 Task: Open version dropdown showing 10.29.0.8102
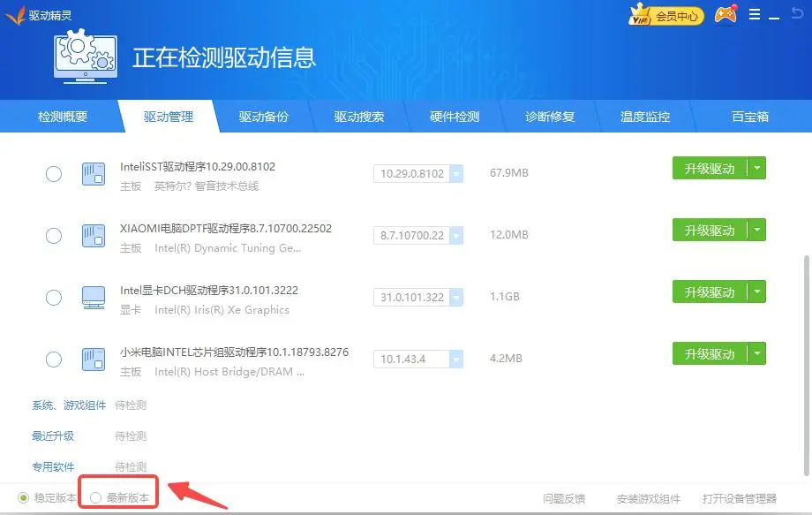(x=456, y=174)
